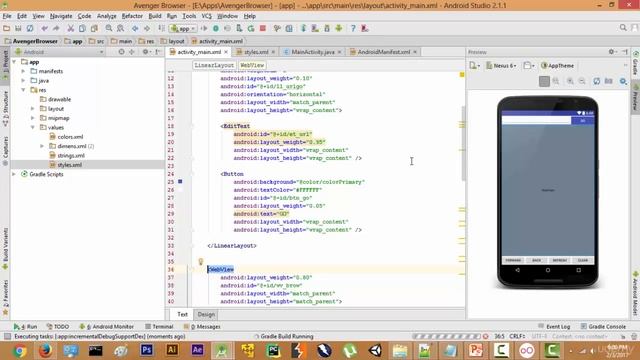Viewport: 640px width, 360px height.
Task: Click the colorPrimary gutter color swatch
Action: (180, 182)
